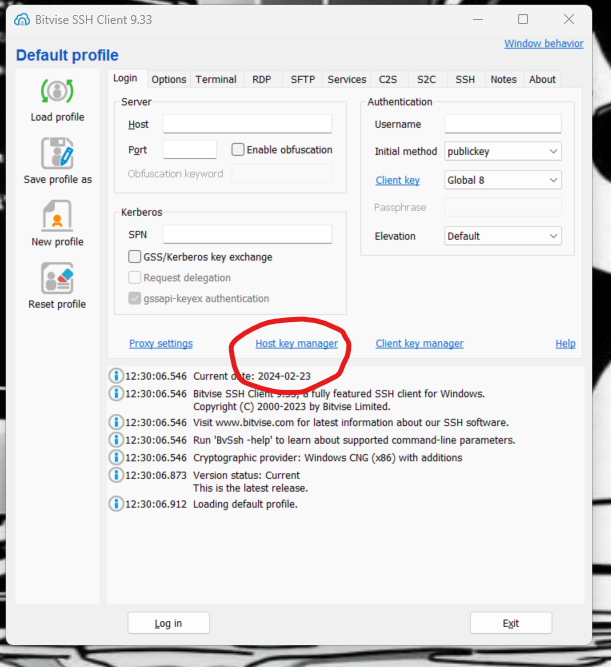Click info icon beside 'Current date' log entry
This screenshot has width=611, height=667.
[x=116, y=376]
